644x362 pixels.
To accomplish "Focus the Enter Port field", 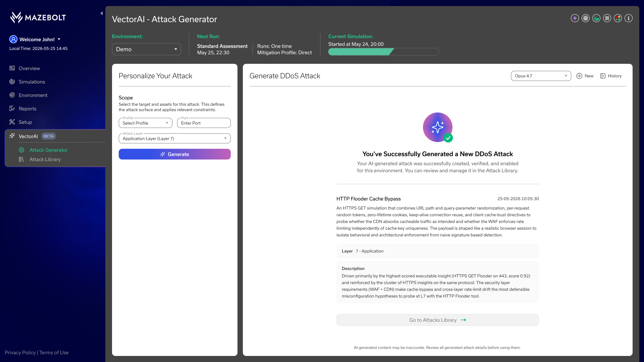I will click(x=204, y=123).
